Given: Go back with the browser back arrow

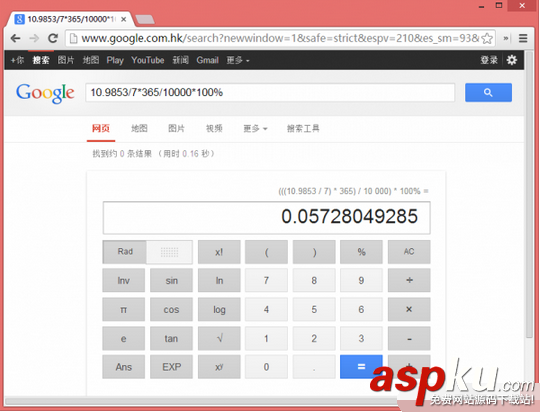Looking at the screenshot, I should [15, 38].
